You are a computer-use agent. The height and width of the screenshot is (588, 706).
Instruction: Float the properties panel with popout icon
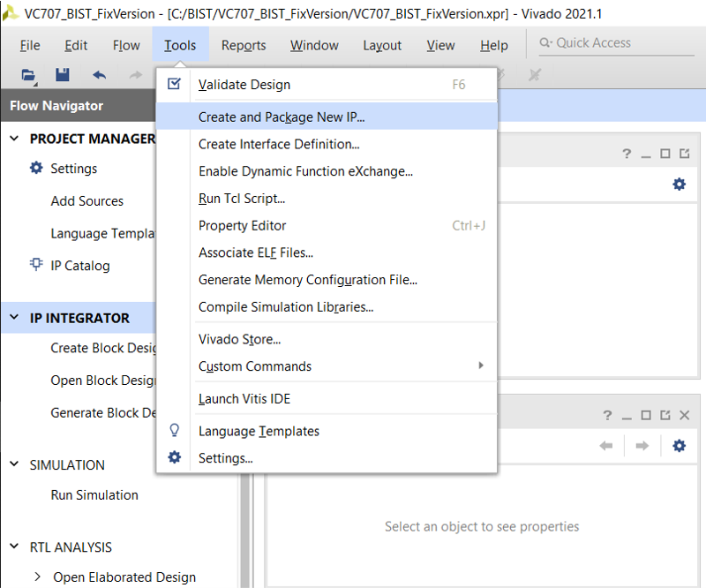pyautogui.click(x=665, y=415)
